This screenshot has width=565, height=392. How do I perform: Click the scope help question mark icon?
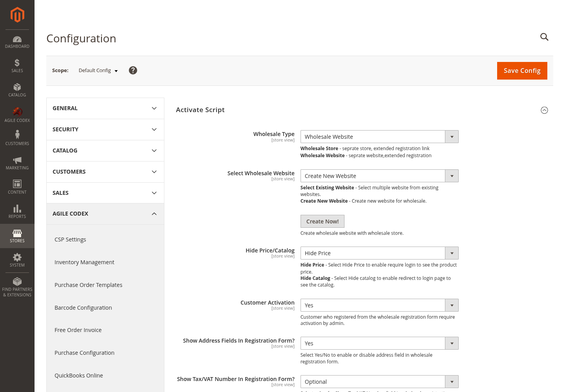pyautogui.click(x=133, y=70)
